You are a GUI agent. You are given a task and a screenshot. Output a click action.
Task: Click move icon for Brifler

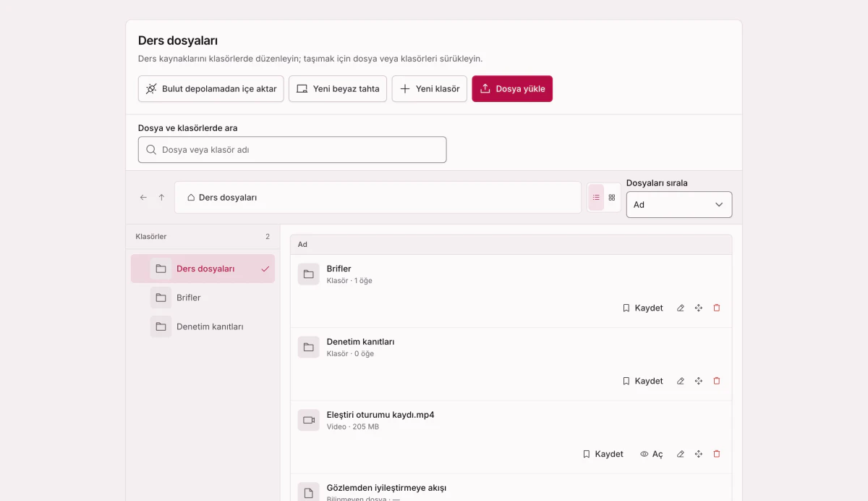699,308
